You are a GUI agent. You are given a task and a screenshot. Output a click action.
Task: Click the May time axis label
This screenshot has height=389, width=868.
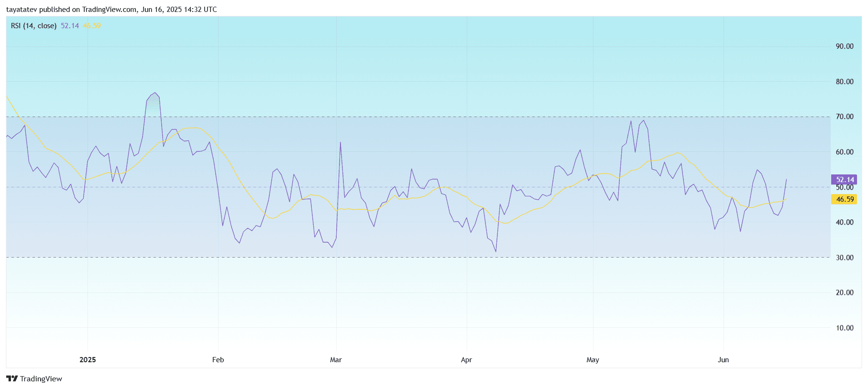pyautogui.click(x=593, y=360)
